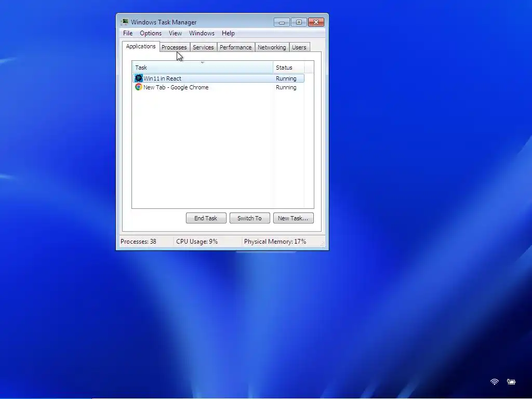Close the Windows Task Manager window
Image resolution: width=532 pixels, height=399 pixels.
(316, 22)
